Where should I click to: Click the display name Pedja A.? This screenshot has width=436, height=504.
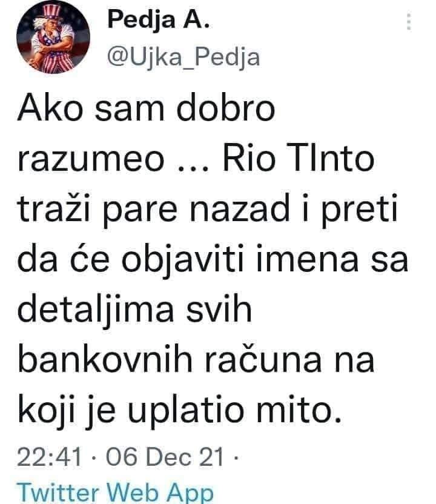click(159, 19)
